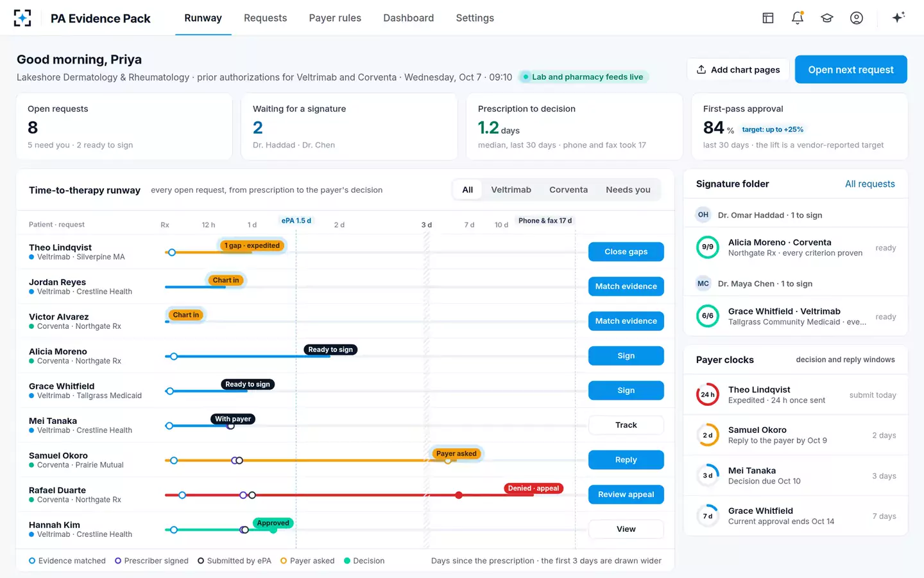Click Match evidence for Victor Alvarez
The height and width of the screenshot is (578, 924).
point(626,321)
